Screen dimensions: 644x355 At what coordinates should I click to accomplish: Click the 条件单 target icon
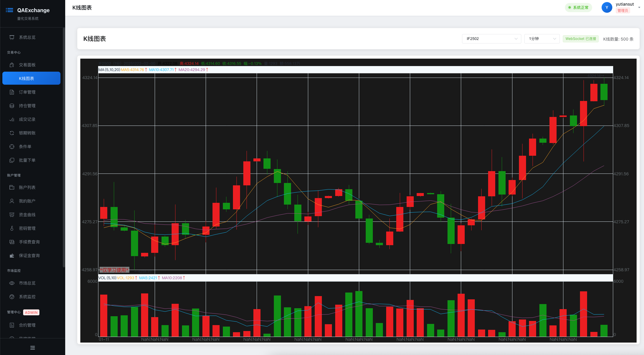(12, 147)
